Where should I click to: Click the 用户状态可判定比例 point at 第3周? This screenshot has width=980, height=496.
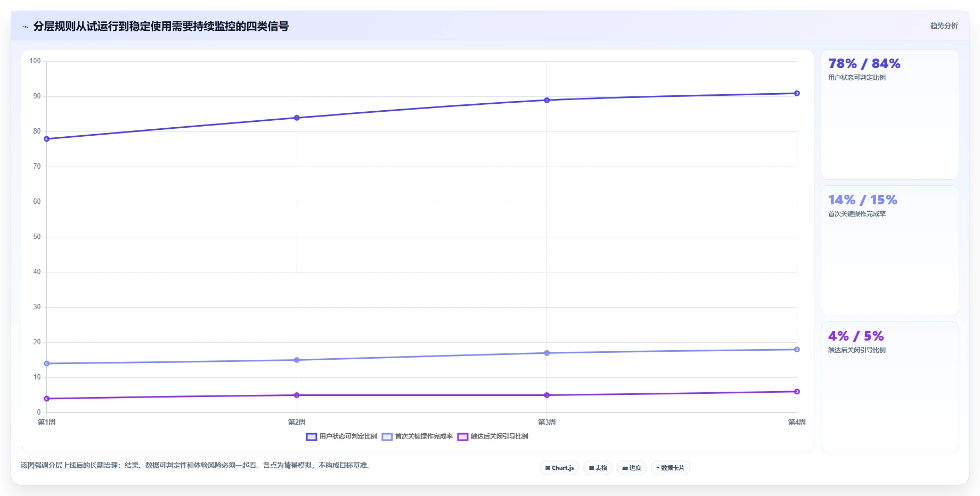[547, 100]
